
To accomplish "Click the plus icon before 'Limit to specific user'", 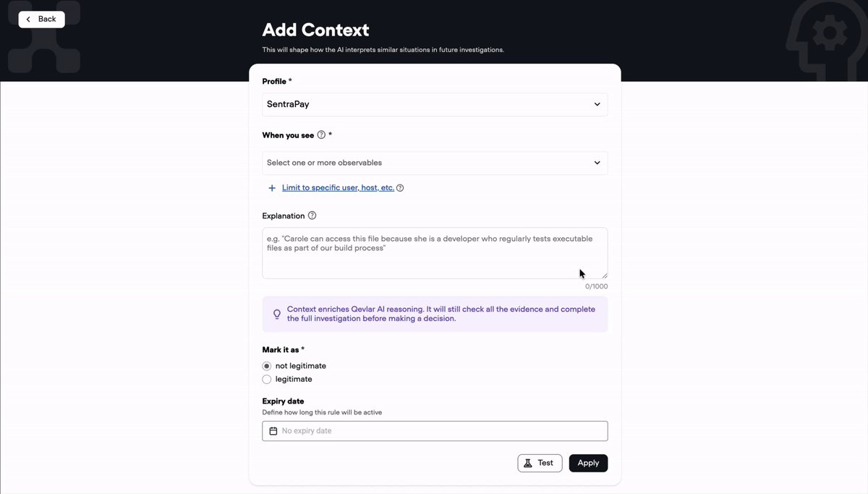I will point(272,188).
